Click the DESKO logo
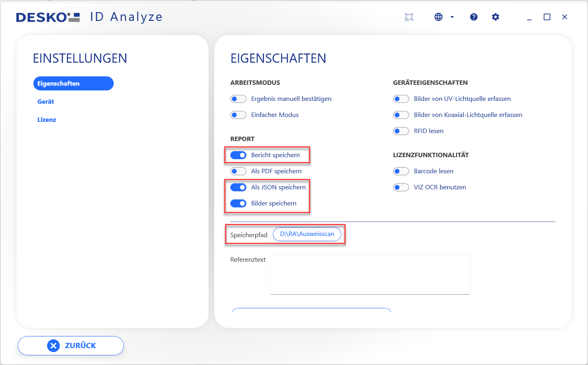This screenshot has height=365, width=588. click(48, 17)
